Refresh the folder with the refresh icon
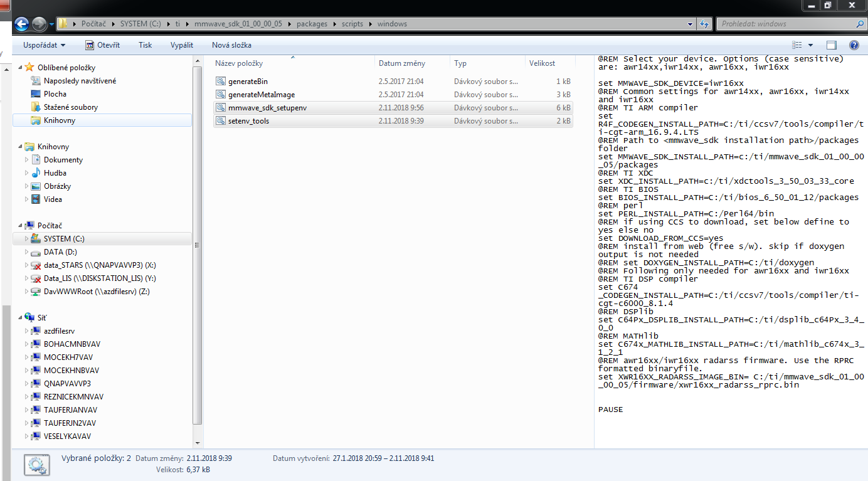Screen dimensions: 868x481 pyautogui.click(x=704, y=23)
